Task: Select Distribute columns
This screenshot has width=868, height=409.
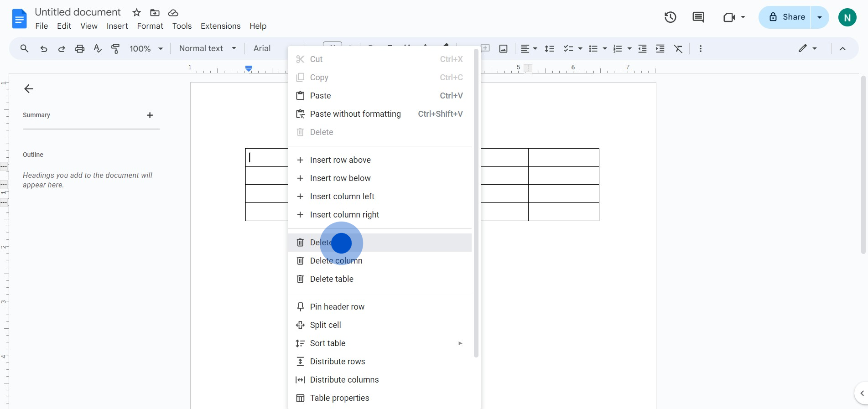Action: coord(380,380)
